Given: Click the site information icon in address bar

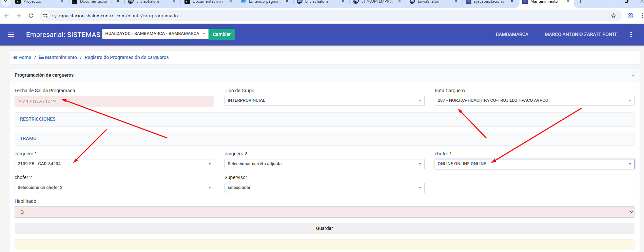Looking at the screenshot, I should pos(45,16).
